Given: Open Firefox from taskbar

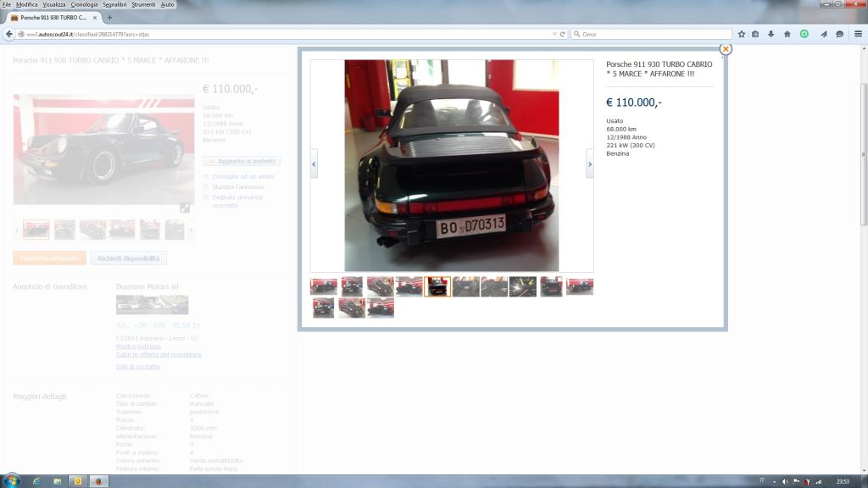Looking at the screenshot, I should tap(98, 481).
